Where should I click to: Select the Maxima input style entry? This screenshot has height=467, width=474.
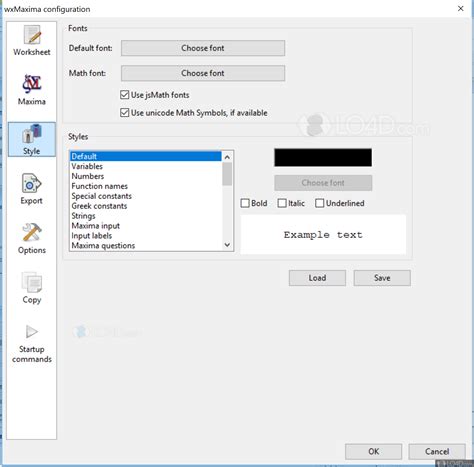pyautogui.click(x=146, y=226)
